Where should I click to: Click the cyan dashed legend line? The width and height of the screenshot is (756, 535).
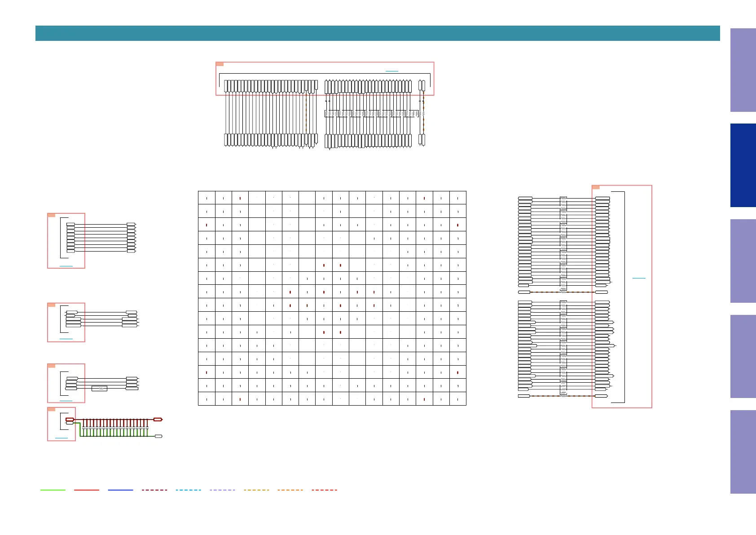[x=189, y=490]
